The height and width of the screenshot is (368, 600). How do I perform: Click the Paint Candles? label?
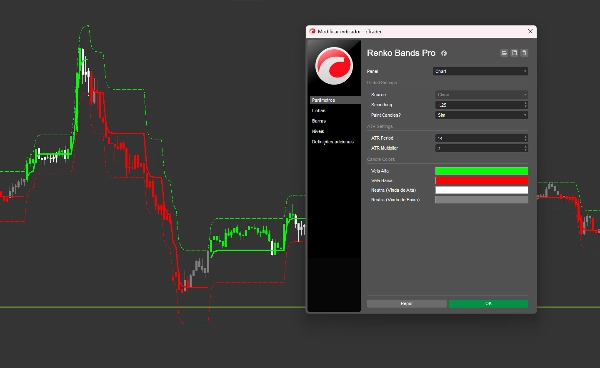point(386,115)
